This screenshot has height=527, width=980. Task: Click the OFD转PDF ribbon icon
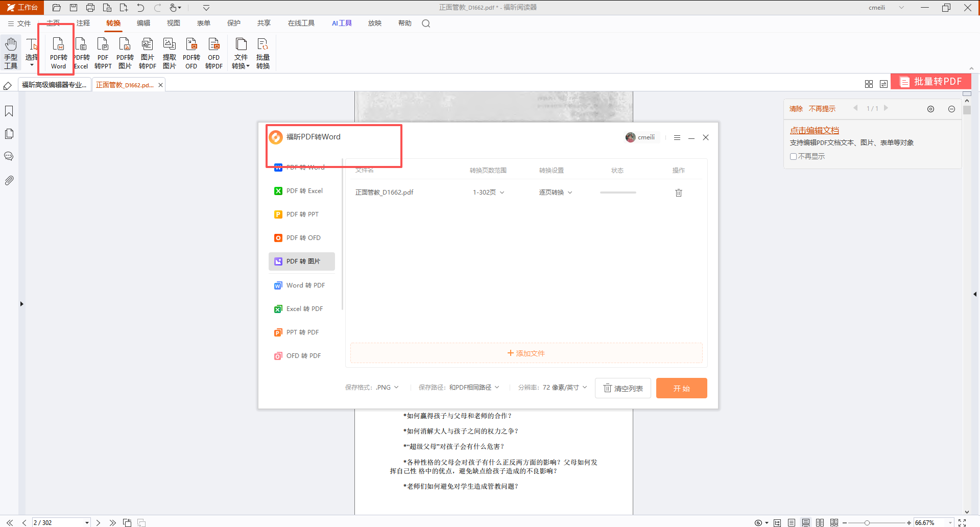pyautogui.click(x=214, y=53)
